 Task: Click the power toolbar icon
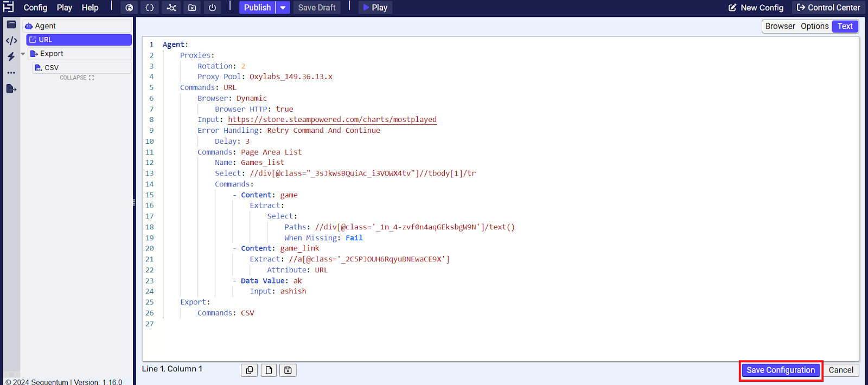pos(212,8)
